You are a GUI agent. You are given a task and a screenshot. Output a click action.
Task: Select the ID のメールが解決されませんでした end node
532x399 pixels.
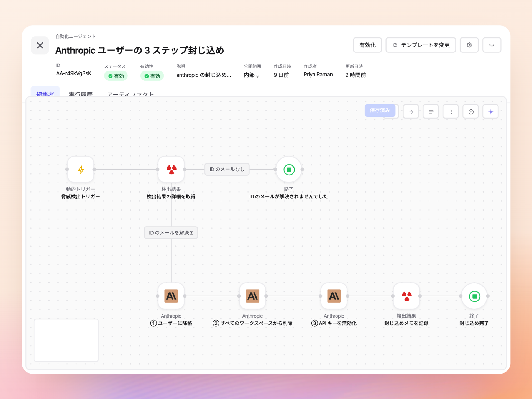[x=289, y=169]
